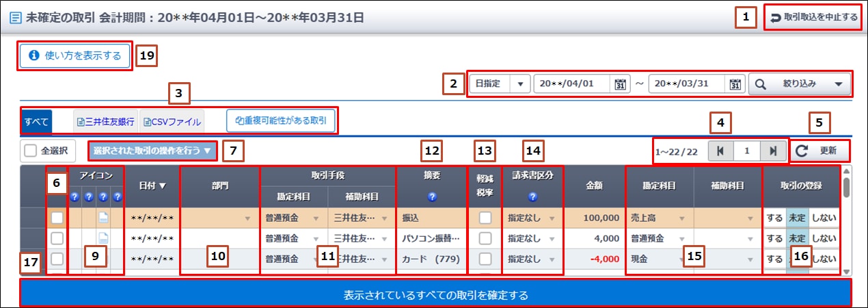Click the 更新 refresh button
This screenshot has height=308, width=868.
click(x=819, y=151)
